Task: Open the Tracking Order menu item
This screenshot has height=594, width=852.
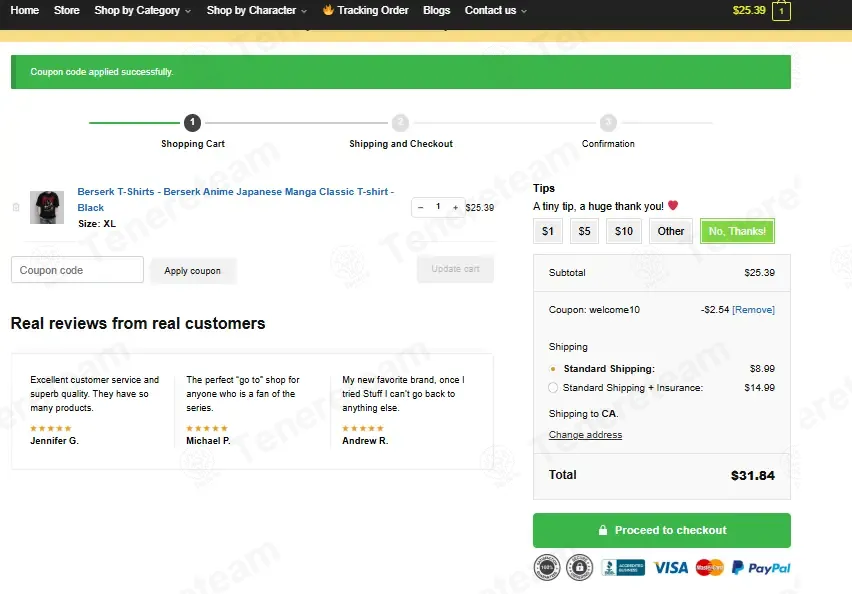Action: (x=365, y=10)
